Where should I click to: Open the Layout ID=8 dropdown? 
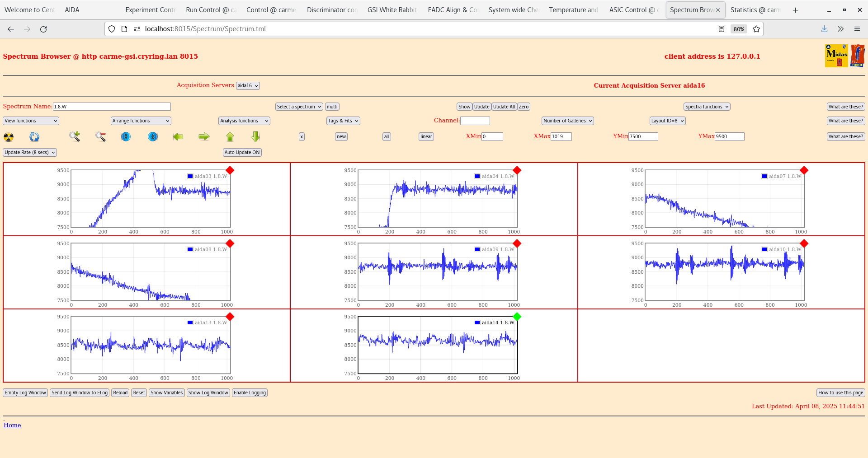[668, 121]
